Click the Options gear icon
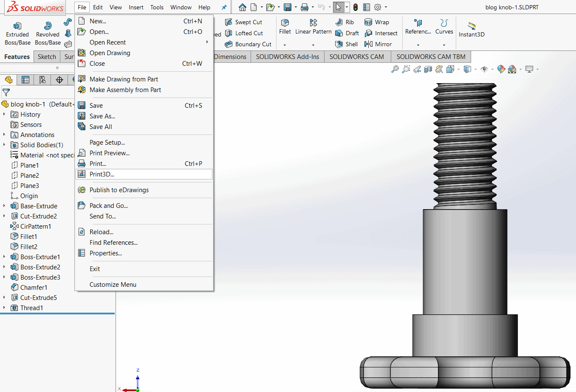This screenshot has height=392, width=576. pos(378,7)
